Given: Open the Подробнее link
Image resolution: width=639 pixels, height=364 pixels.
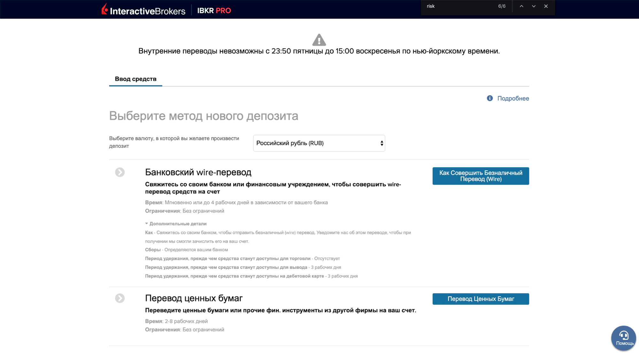Looking at the screenshot, I should [513, 98].
